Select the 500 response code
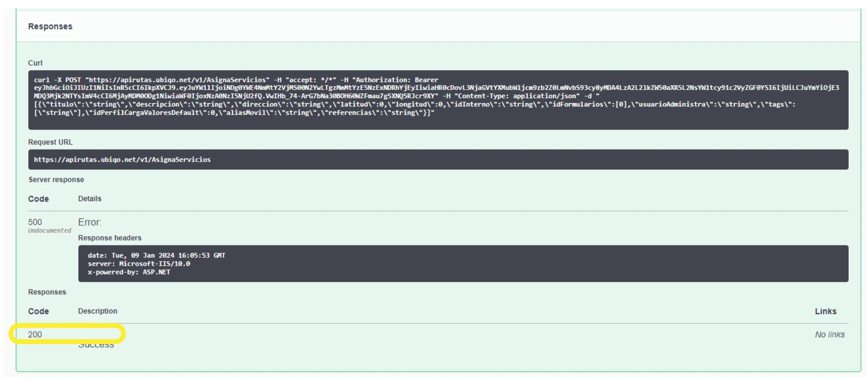 [35, 222]
